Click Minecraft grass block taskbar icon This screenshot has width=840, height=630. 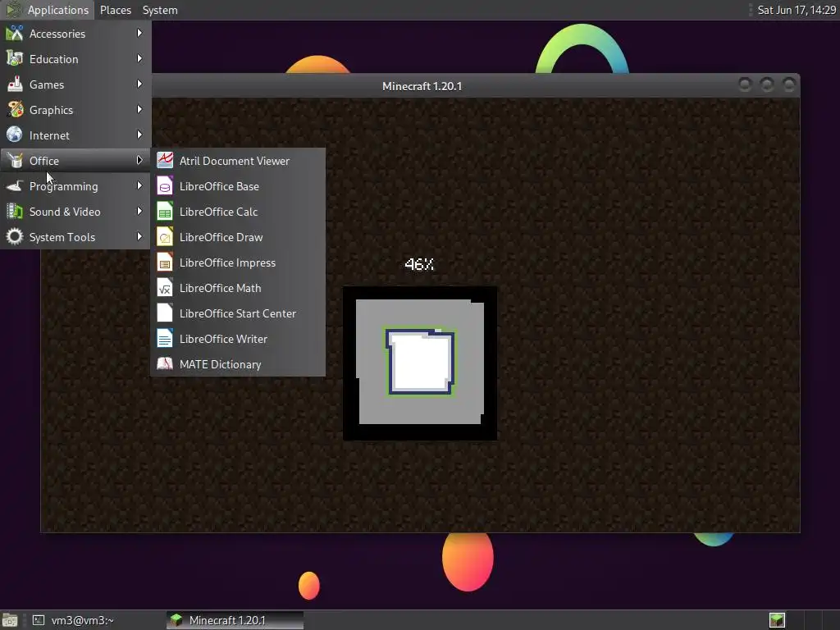point(176,620)
